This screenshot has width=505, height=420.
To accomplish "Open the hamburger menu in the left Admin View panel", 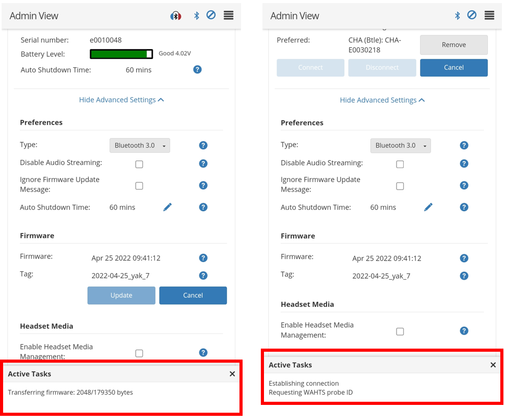I will [x=229, y=16].
